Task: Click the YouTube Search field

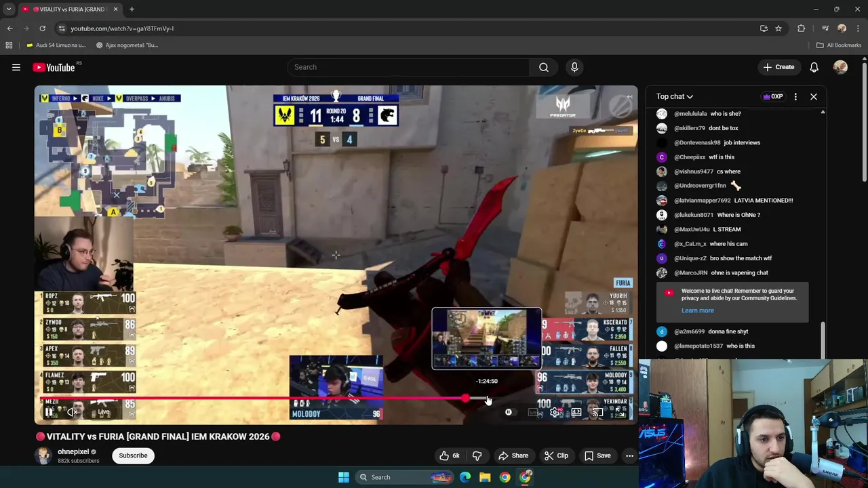Action: [409, 67]
